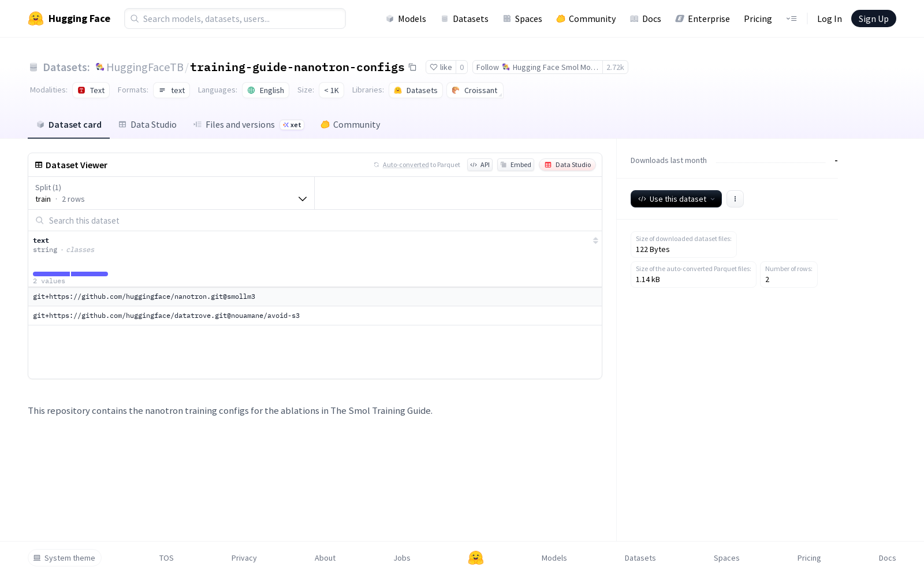The image size is (924, 578).
Task: Select the English language tag
Action: (266, 90)
